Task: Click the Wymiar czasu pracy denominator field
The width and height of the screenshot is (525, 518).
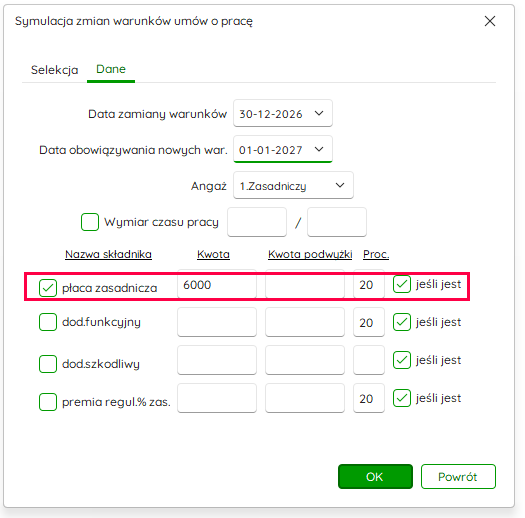Action: 337,222
